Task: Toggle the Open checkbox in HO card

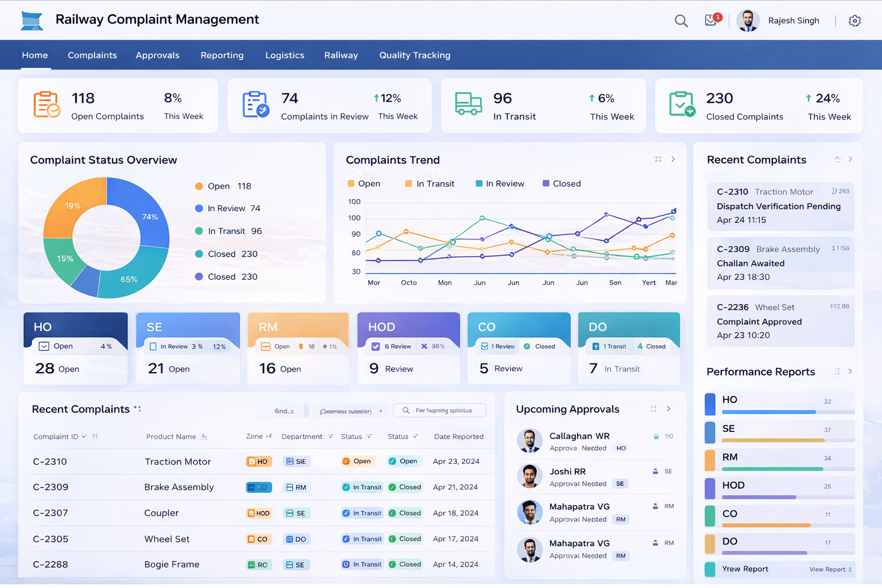Action: [x=44, y=346]
